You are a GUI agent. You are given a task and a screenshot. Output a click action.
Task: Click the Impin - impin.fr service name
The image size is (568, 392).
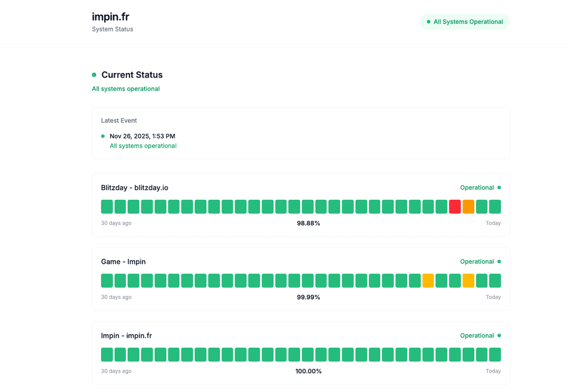126,336
